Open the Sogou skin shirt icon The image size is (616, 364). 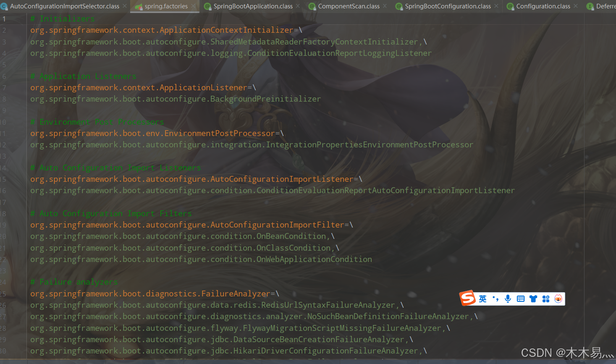click(533, 299)
